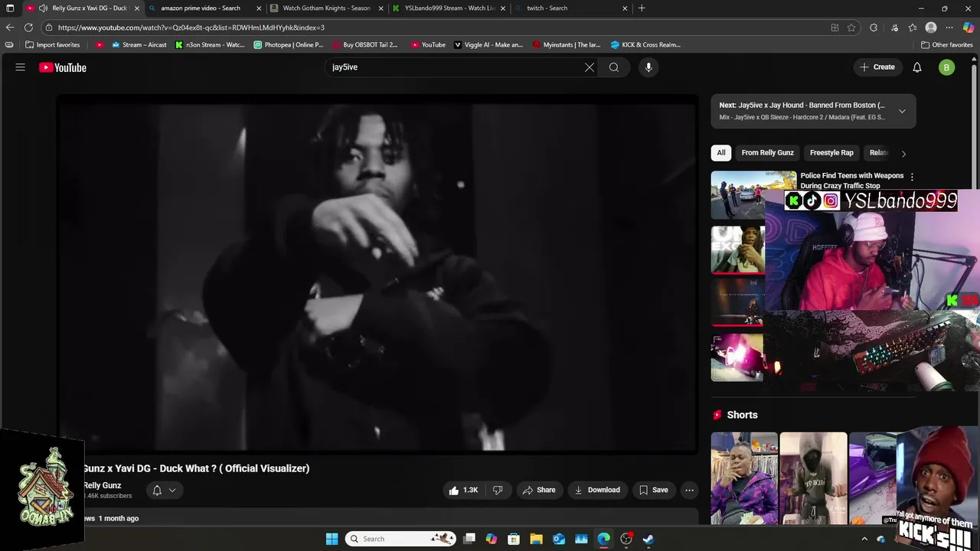
Task: Open the favorites list icon
Action: click(913, 28)
